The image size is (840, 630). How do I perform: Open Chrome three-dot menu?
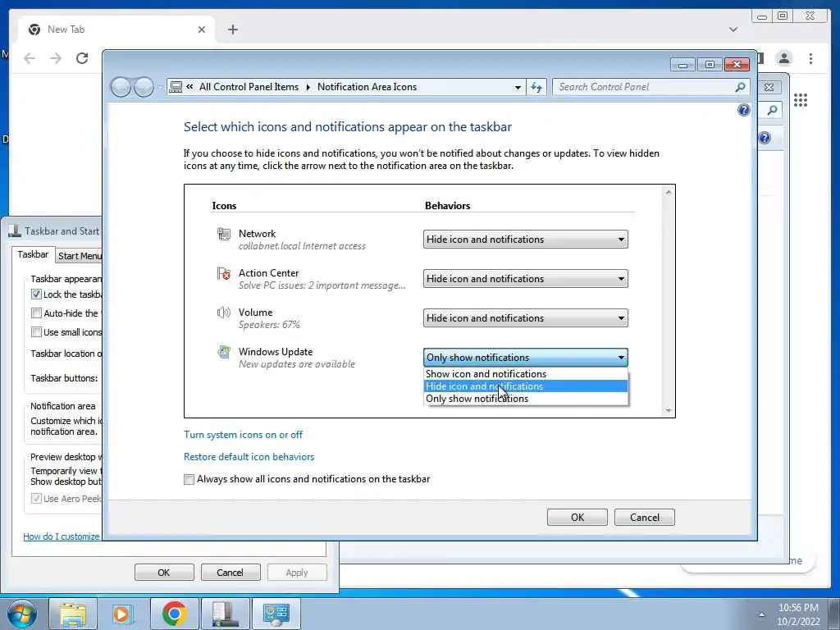(x=810, y=58)
